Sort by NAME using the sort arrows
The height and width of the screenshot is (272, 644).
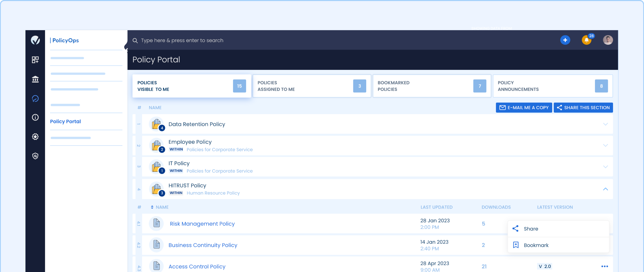152,207
